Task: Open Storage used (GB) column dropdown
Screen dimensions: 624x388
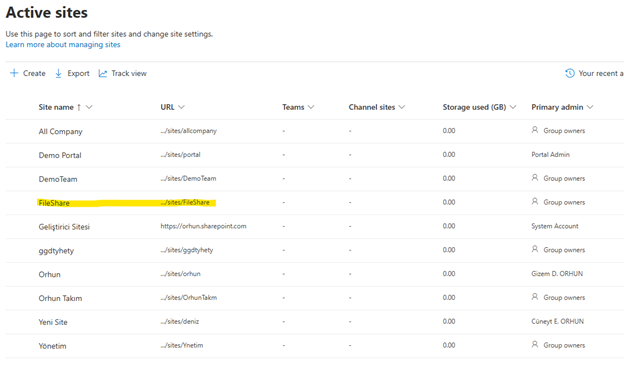Action: [x=513, y=107]
